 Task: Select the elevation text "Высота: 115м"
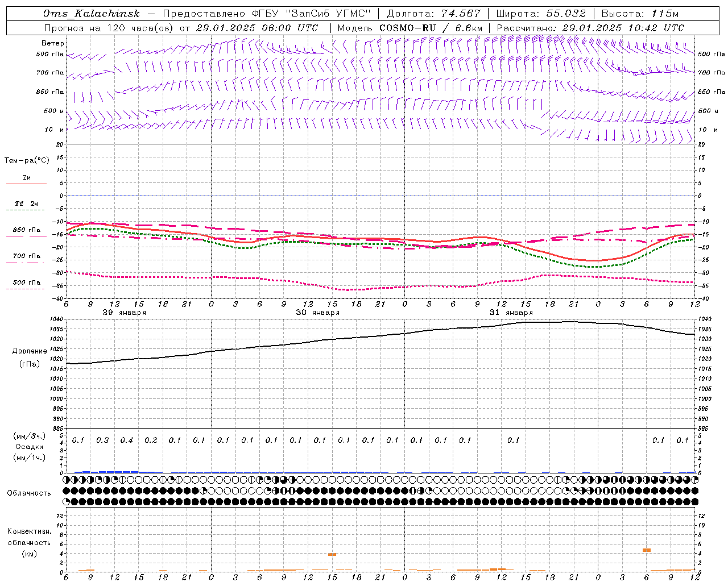[640, 14]
